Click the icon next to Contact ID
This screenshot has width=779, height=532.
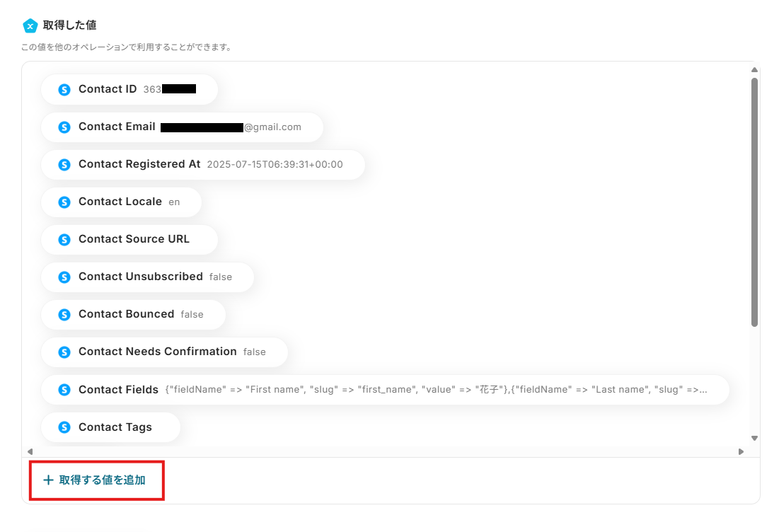pyautogui.click(x=64, y=89)
